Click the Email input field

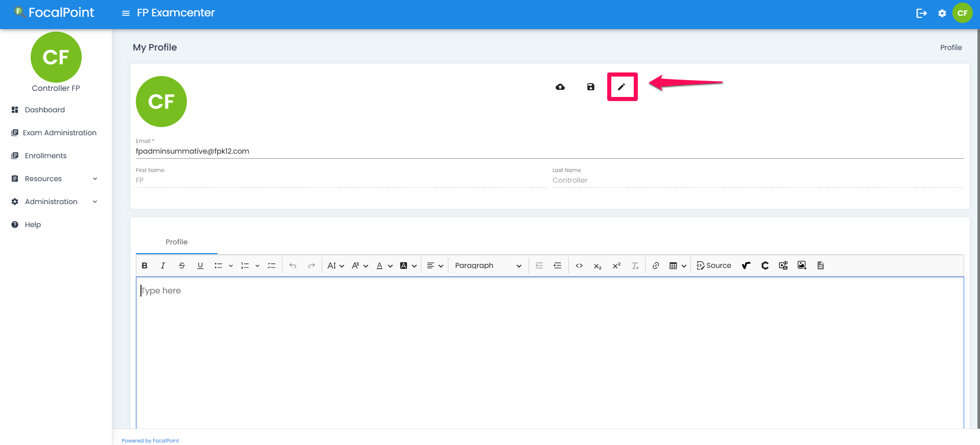(x=549, y=151)
